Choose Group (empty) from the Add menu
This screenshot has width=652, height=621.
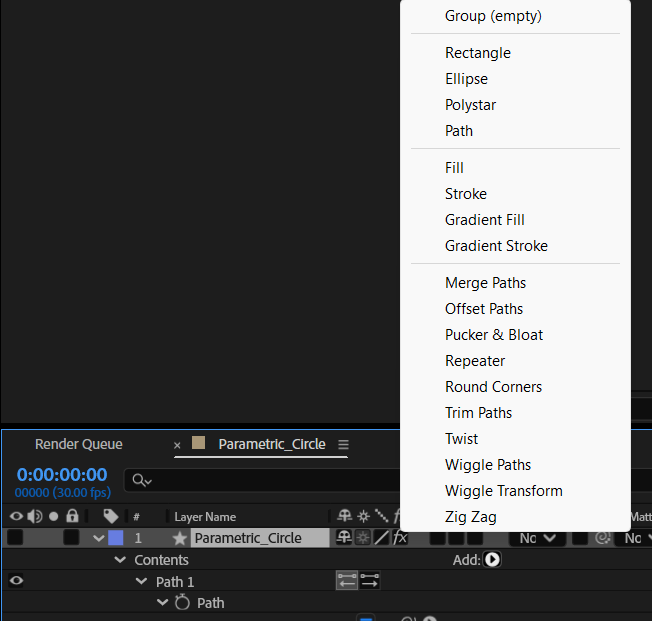(493, 16)
